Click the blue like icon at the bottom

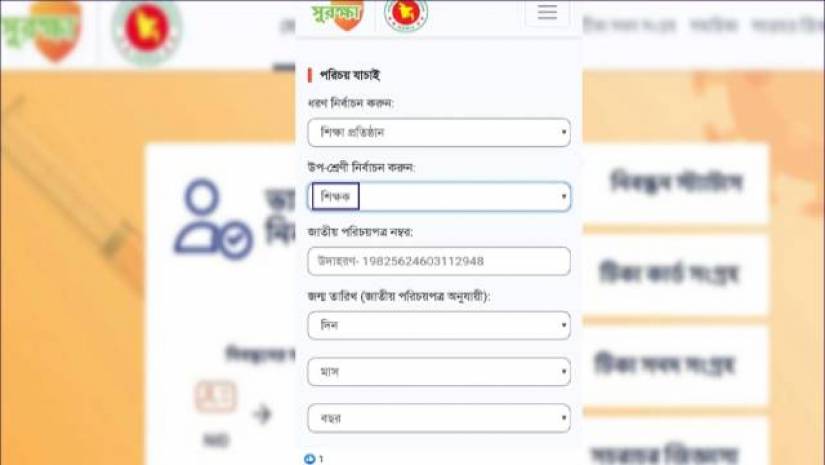(x=309, y=459)
